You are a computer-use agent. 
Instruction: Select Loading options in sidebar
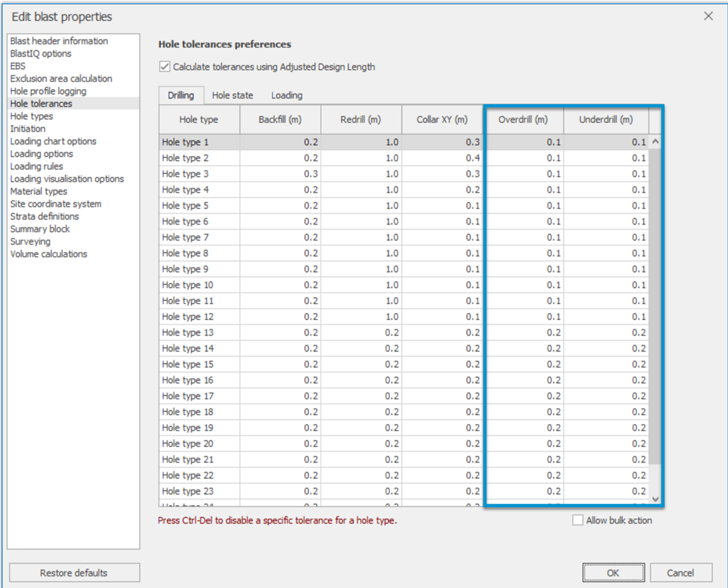(x=73, y=153)
